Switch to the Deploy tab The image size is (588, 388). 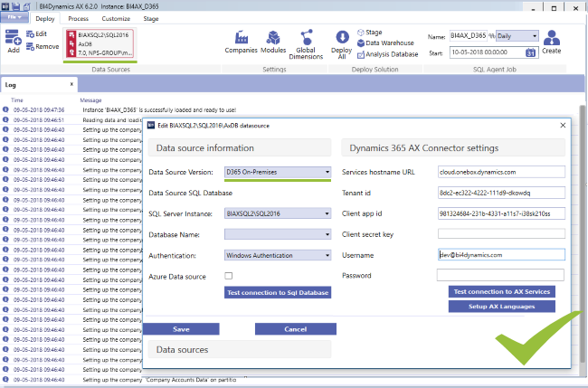45,18
